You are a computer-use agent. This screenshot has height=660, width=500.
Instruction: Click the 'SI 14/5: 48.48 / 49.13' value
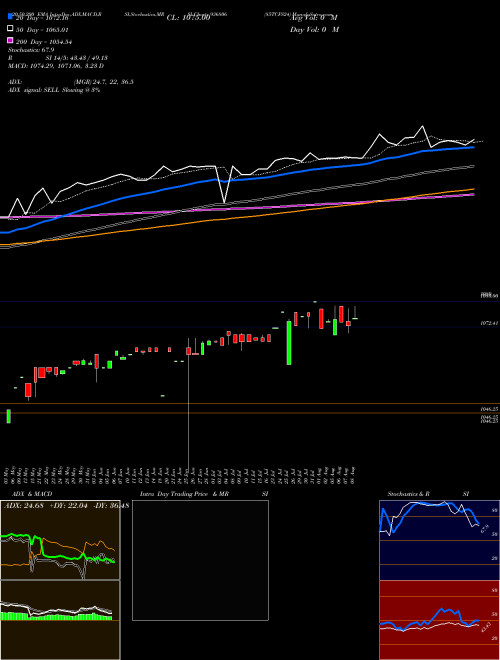tap(77, 58)
